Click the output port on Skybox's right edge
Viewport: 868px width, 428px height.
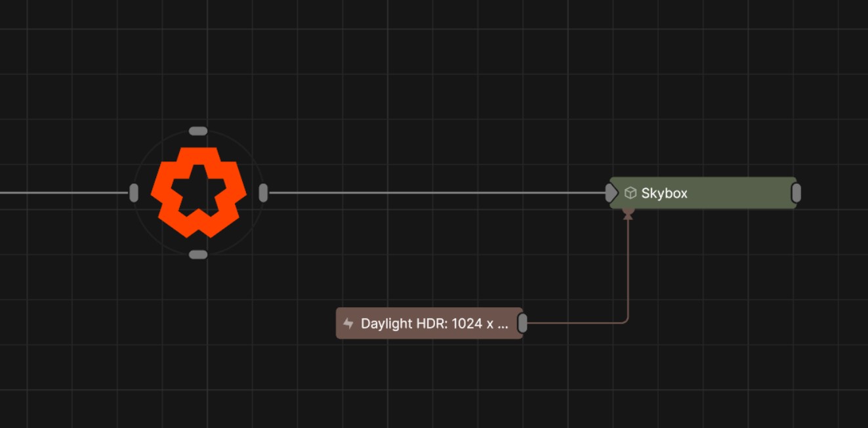796,193
